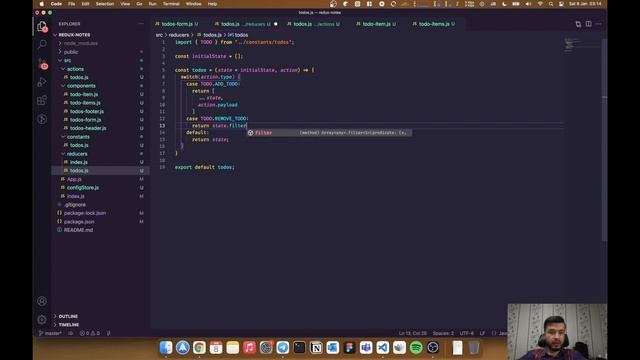The height and width of the screenshot is (360, 640).
Task: Open Visual Studio Code from the Dock
Action: (382, 347)
